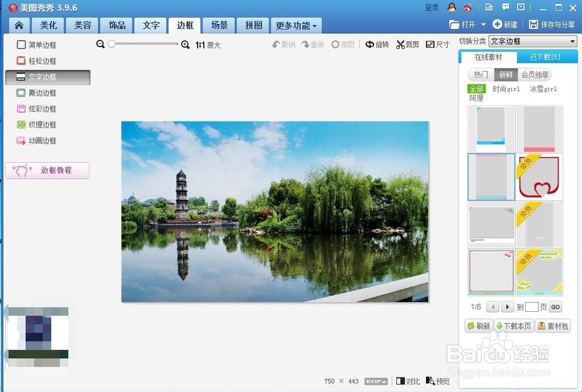Click the 下载本页 download button
This screenshot has width=582, height=392.
(513, 326)
